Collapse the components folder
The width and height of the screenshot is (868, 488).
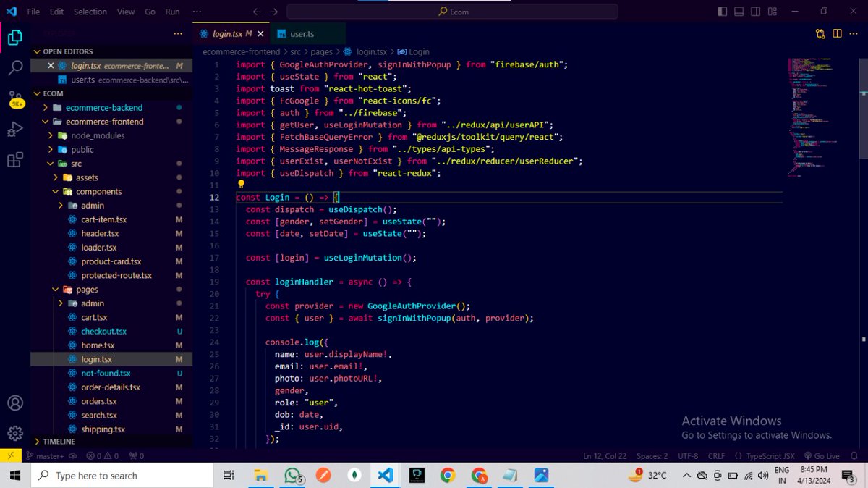[98, 192]
